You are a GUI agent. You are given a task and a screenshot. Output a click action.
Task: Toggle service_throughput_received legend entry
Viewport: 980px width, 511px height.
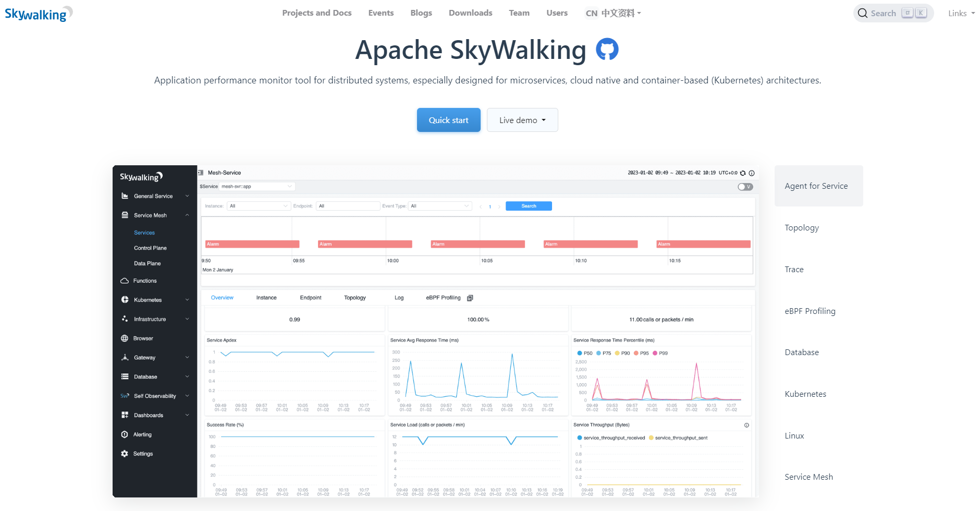tap(611, 438)
